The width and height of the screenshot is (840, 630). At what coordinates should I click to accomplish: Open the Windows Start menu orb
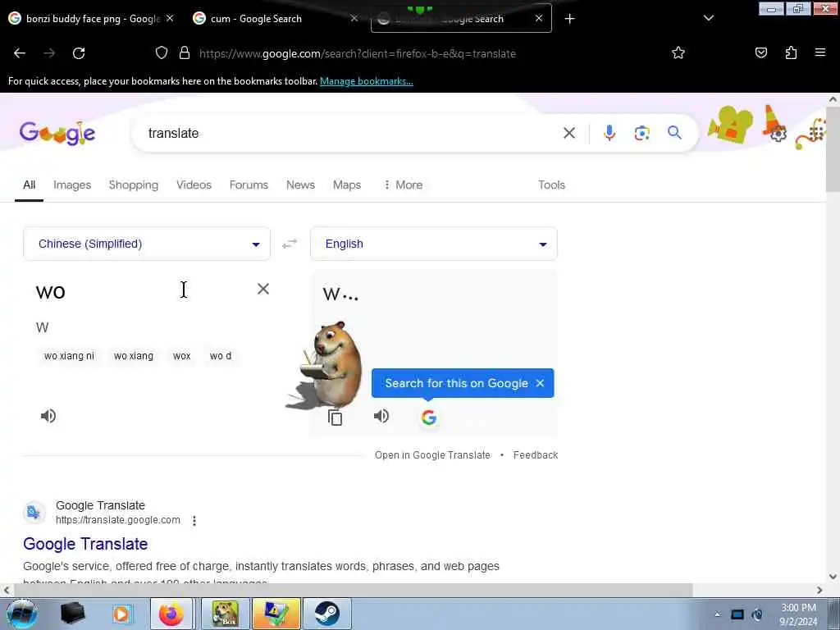21,614
